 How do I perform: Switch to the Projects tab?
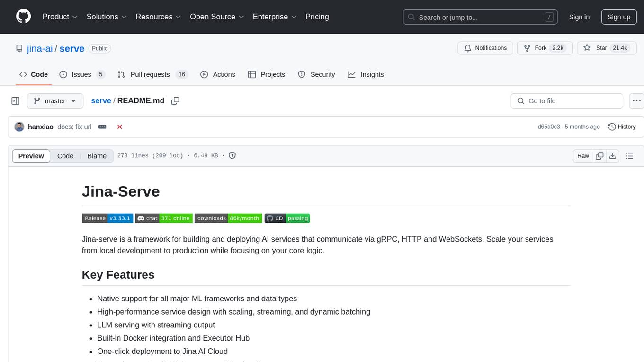(x=267, y=74)
